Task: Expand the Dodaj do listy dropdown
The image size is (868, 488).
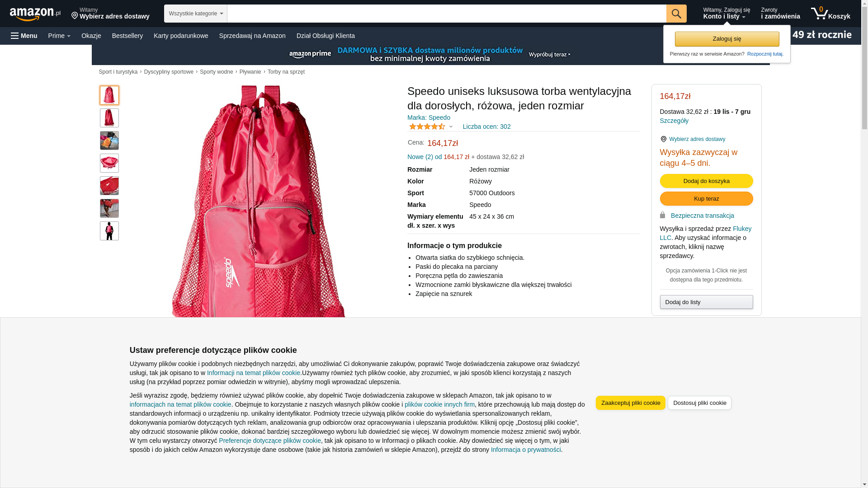Action: point(706,302)
